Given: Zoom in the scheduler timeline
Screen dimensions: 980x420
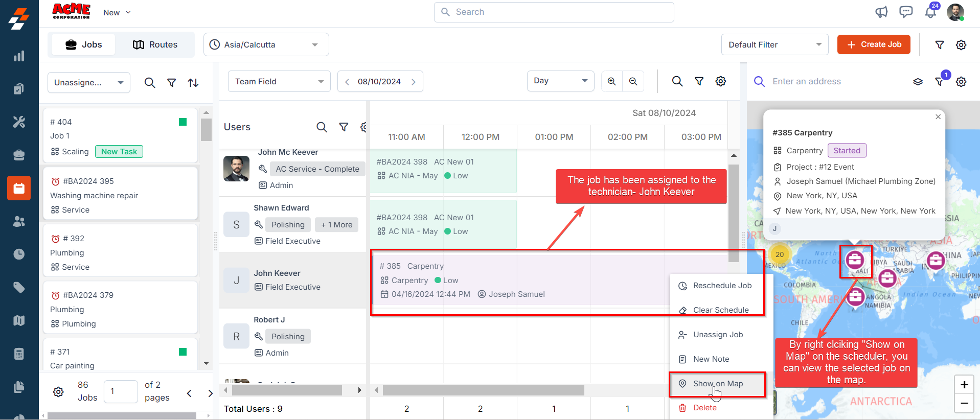Looking at the screenshot, I should (612, 81).
